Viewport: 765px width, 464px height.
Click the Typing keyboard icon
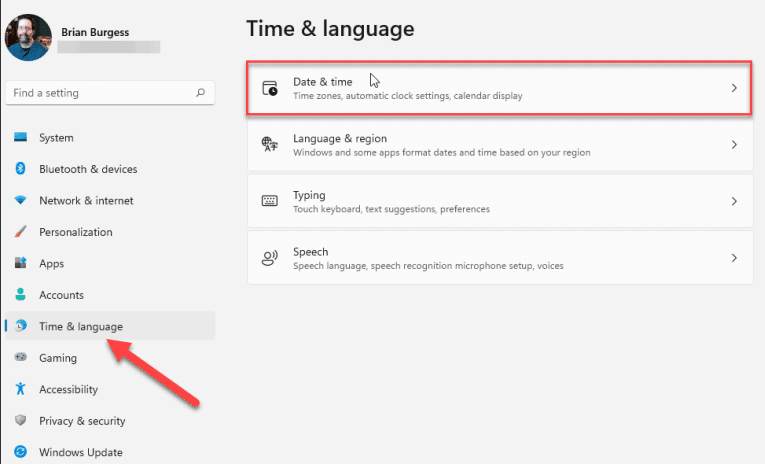(x=270, y=201)
